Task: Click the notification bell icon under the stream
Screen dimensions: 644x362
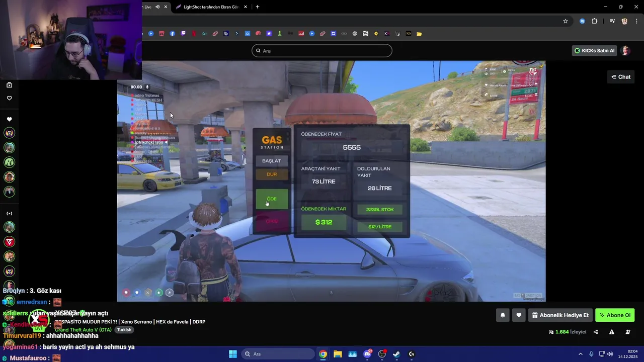Action: coord(503,315)
